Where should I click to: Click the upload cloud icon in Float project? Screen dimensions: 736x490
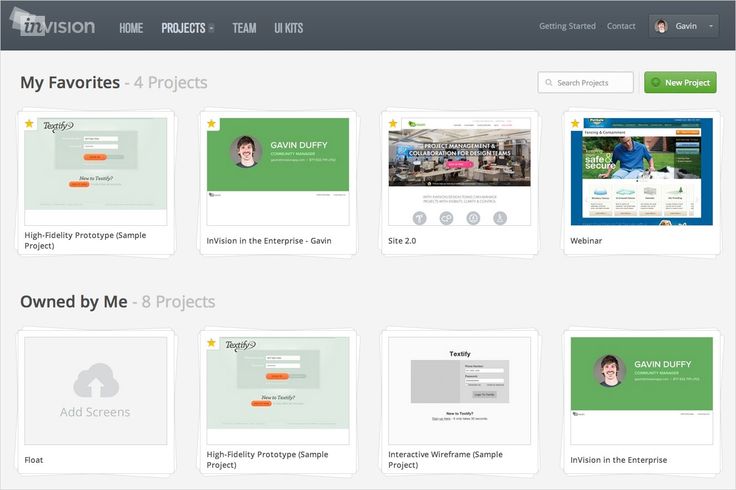pyautogui.click(x=95, y=381)
